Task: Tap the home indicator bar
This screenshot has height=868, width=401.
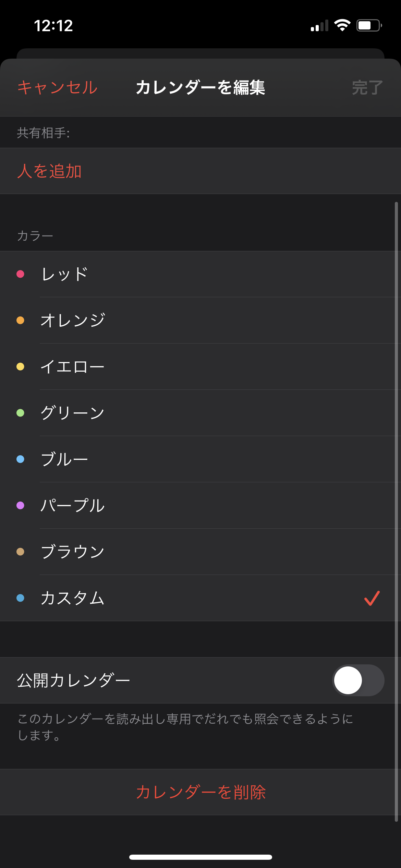Action: [x=200, y=857]
